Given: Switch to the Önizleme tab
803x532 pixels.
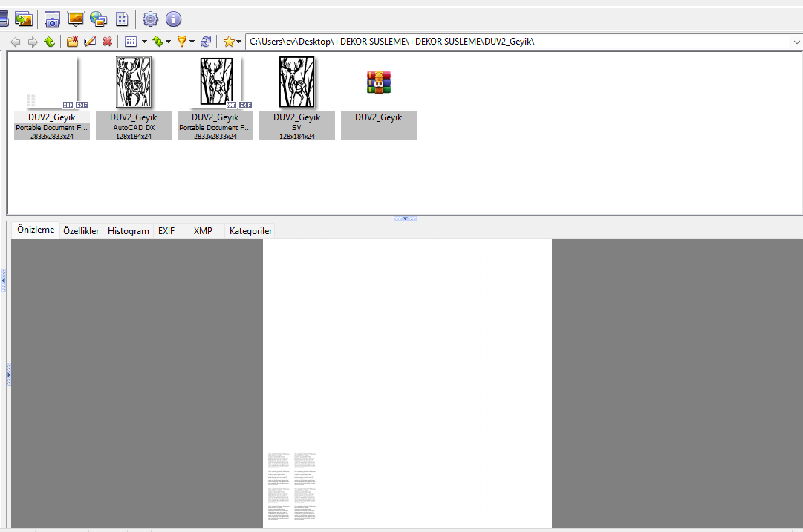Looking at the screenshot, I should point(36,230).
